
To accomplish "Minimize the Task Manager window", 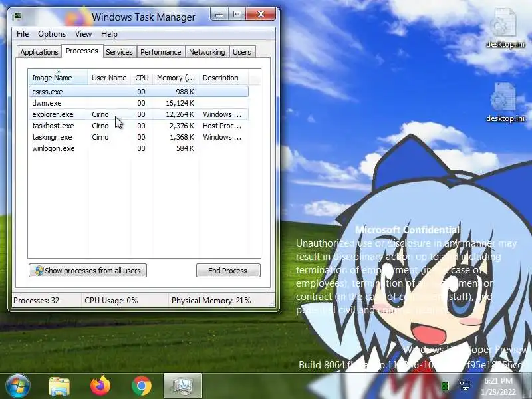I will 219,14.
